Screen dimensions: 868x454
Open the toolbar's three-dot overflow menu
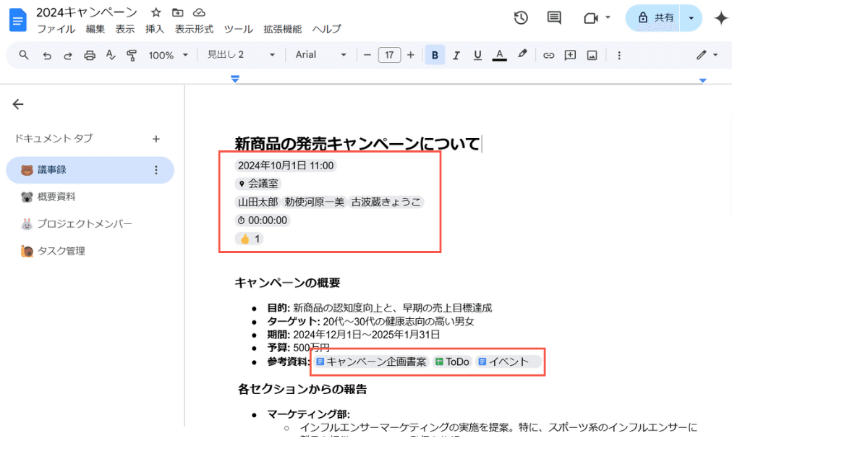618,55
